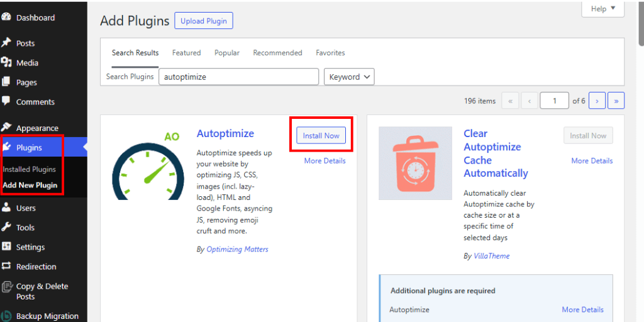Image resolution: width=644 pixels, height=322 pixels.
Task: Open the Dashboard icon in sidebar
Action: pos(6,18)
